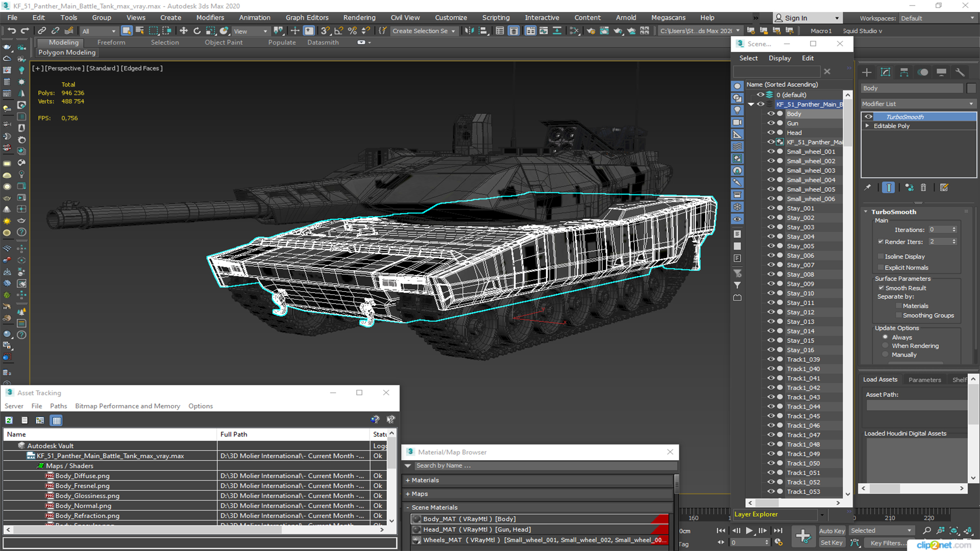Uncheck Smooth Result option
Image resolution: width=980 pixels, height=551 pixels.
[881, 288]
